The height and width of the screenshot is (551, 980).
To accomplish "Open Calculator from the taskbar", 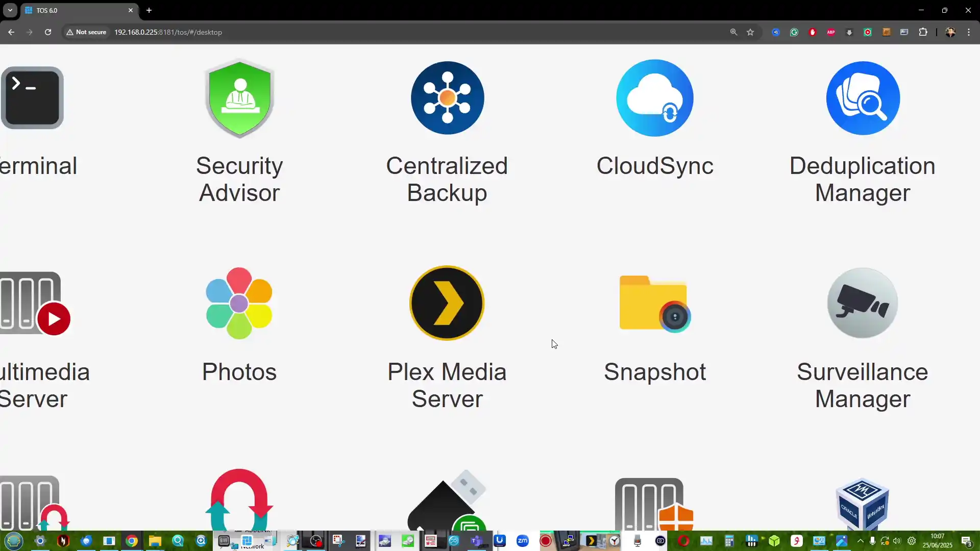I will tap(729, 541).
